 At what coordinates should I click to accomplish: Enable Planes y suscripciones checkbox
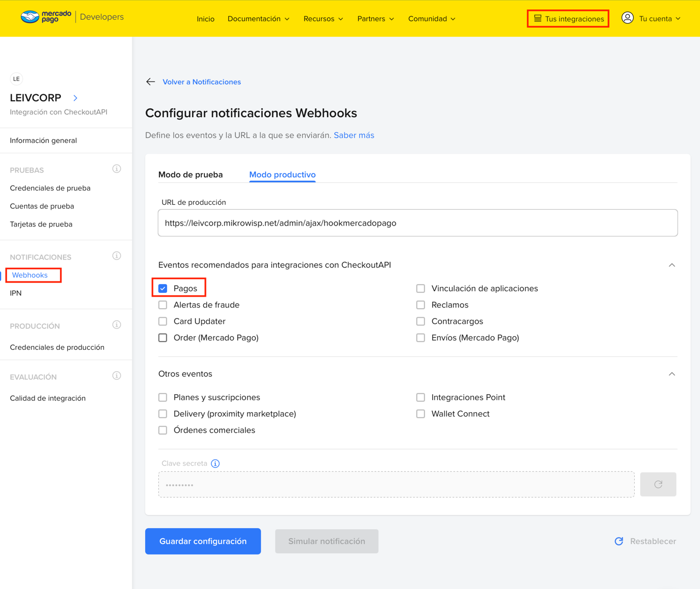tap(163, 397)
